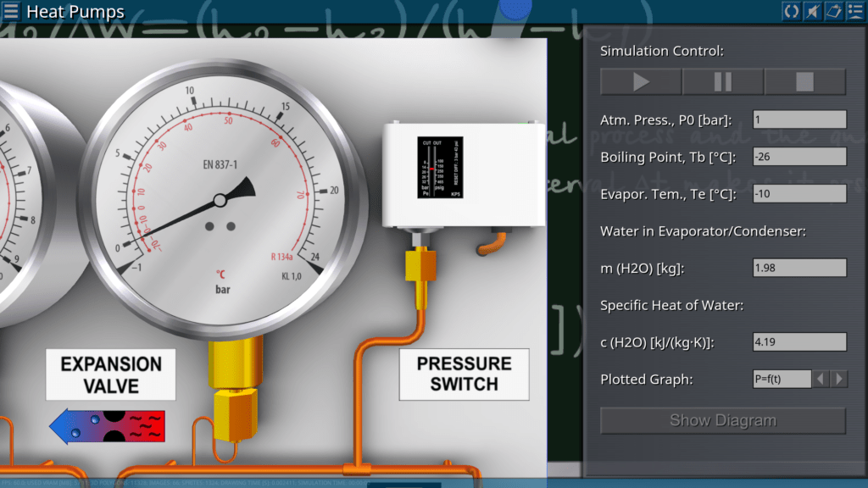Toggle the mute sound icon
This screenshot has height=488, width=868.
pos(812,11)
